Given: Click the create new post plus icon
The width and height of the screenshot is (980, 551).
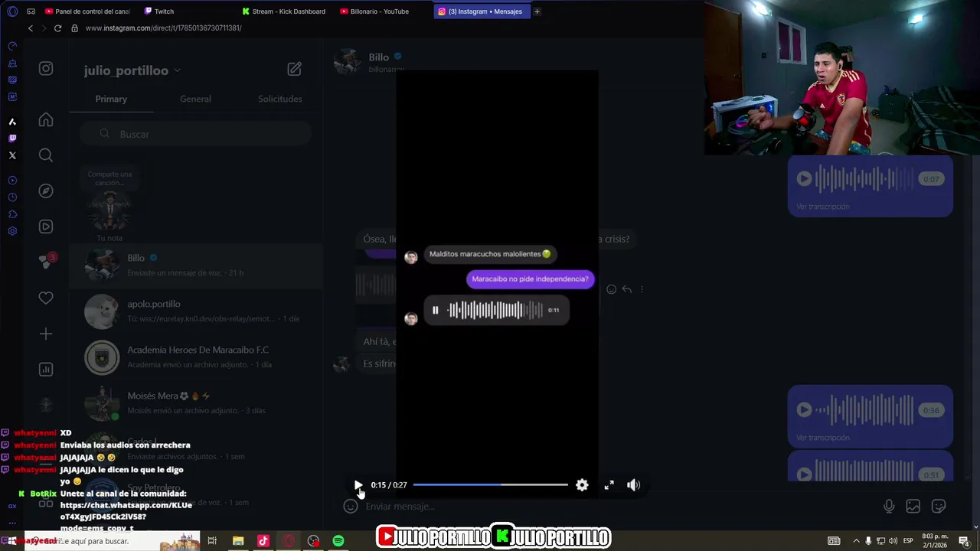Looking at the screenshot, I should click(x=46, y=334).
